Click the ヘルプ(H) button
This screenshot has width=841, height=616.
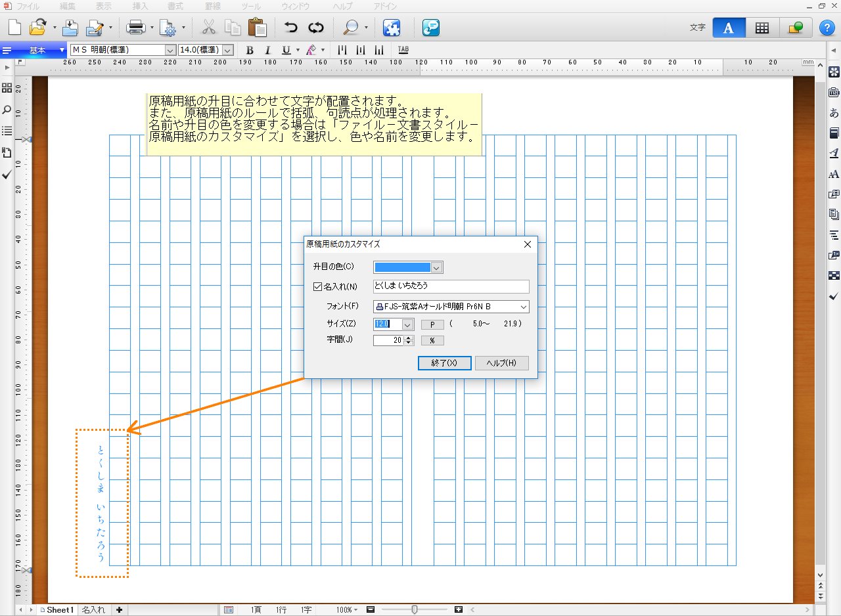(502, 363)
